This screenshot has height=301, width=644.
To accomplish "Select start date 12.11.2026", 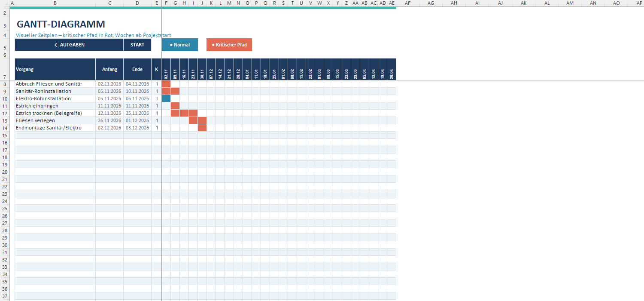I will coord(109,113).
